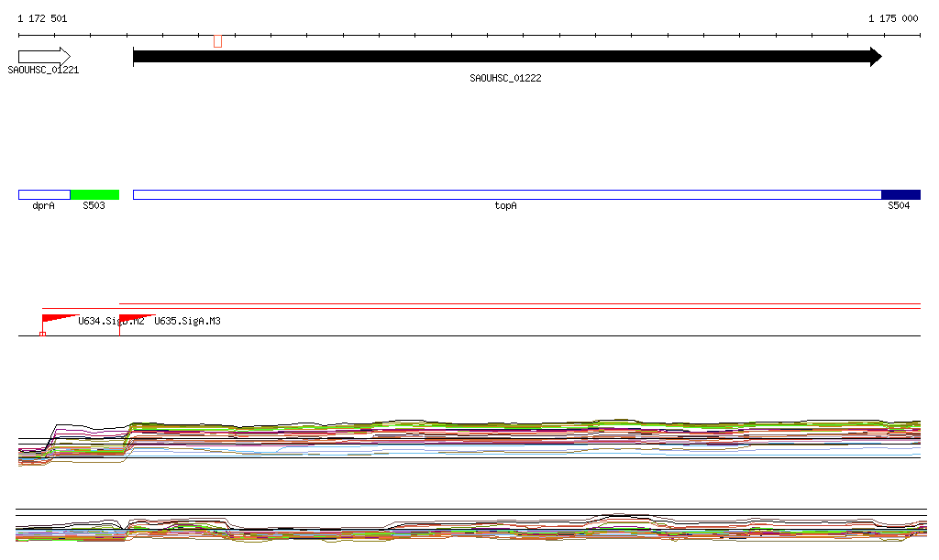Select the dark blue S504 segment
This screenshot has height=560, width=939.
pos(900,194)
